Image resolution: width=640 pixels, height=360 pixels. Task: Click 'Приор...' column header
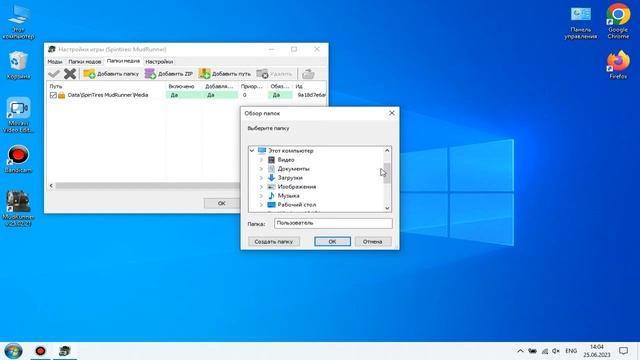[x=252, y=87]
